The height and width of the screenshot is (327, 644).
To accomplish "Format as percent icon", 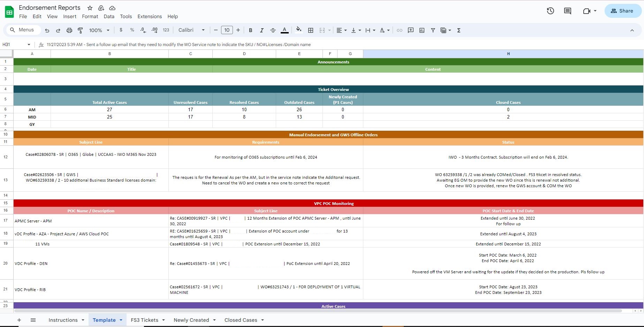I will pos(132,30).
